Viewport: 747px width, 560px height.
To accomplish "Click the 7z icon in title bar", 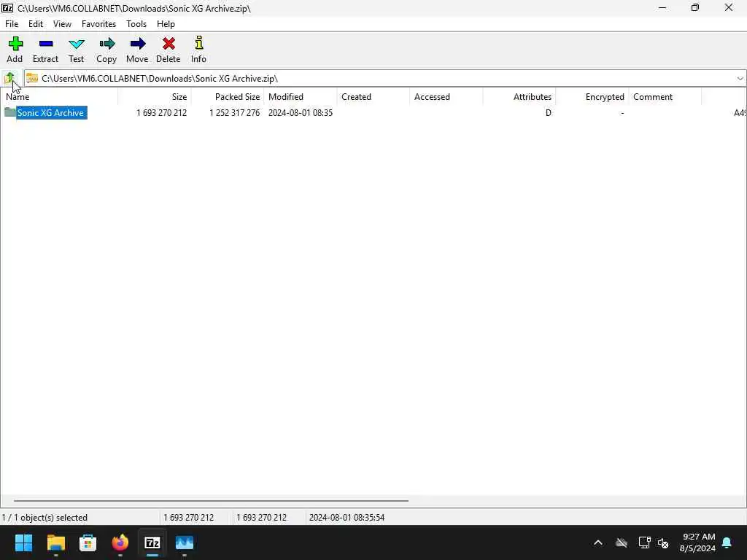I will click(7, 7).
